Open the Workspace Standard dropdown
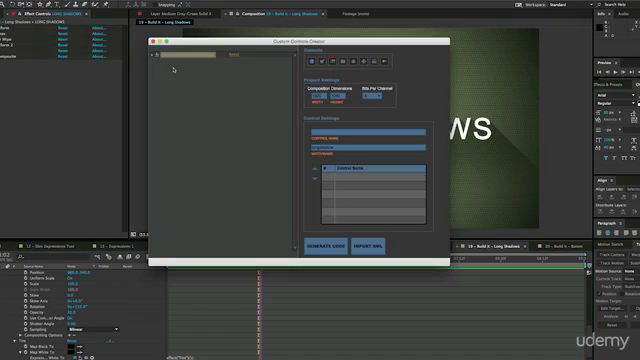The image size is (640, 360). coord(570,4)
